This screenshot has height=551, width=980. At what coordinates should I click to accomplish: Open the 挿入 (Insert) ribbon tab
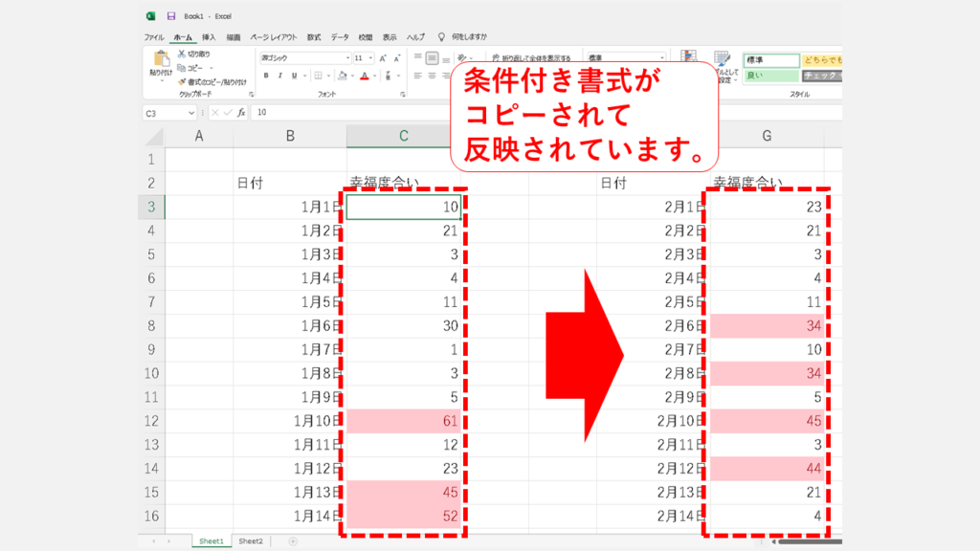(209, 36)
